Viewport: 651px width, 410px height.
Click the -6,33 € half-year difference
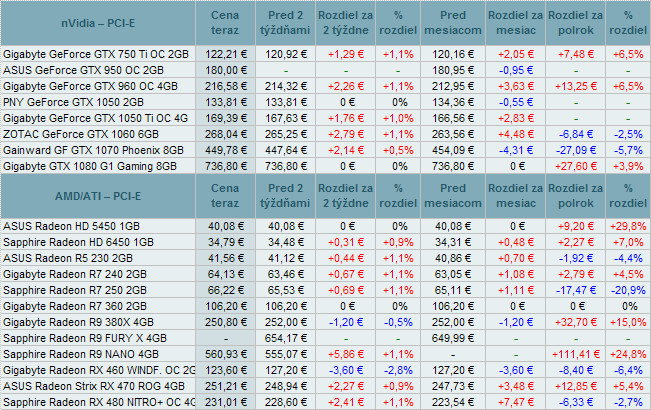(575, 402)
